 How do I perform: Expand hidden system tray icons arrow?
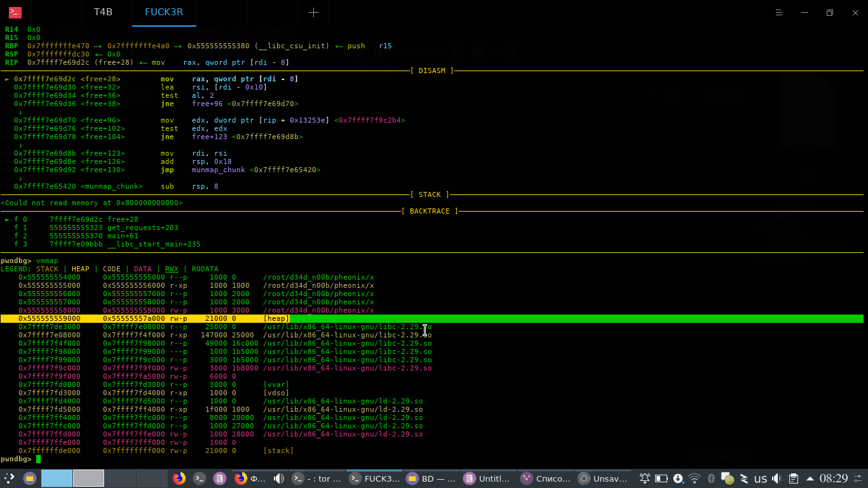pyautogui.click(x=810, y=478)
